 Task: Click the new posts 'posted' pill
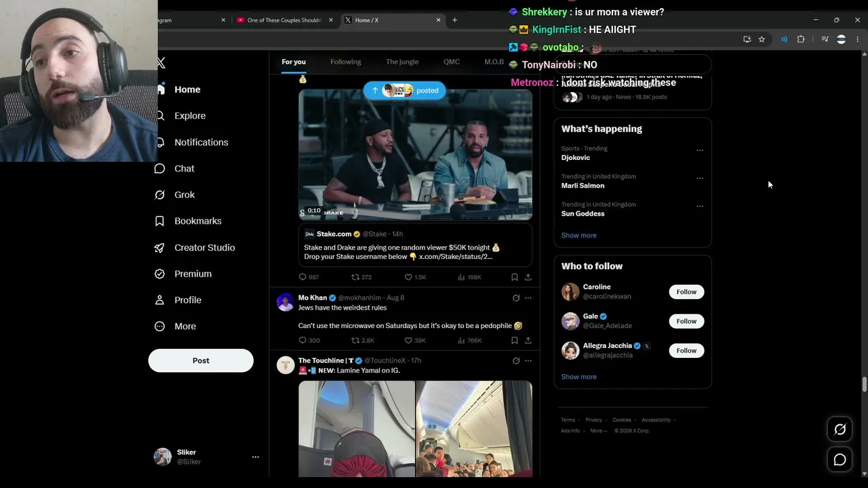[405, 90]
